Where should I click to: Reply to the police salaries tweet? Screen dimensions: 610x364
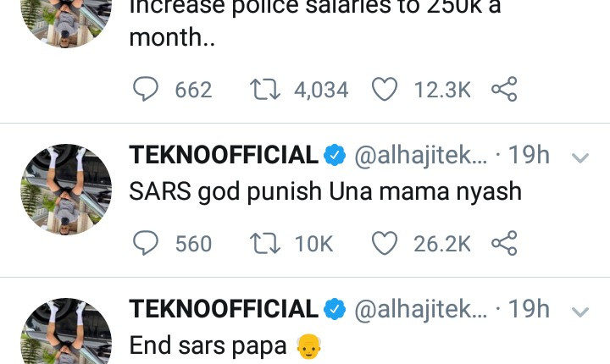[x=147, y=90]
